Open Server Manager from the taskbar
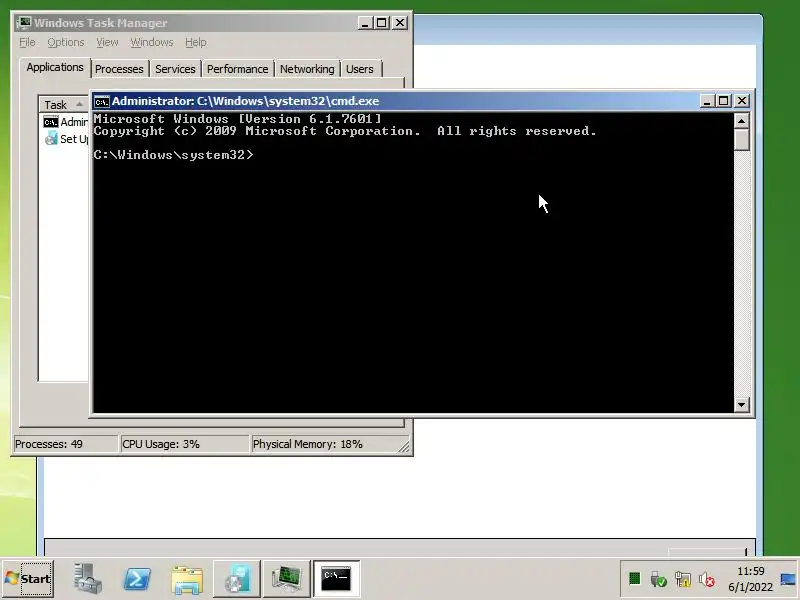Screen dimensions: 800x600 point(87,579)
